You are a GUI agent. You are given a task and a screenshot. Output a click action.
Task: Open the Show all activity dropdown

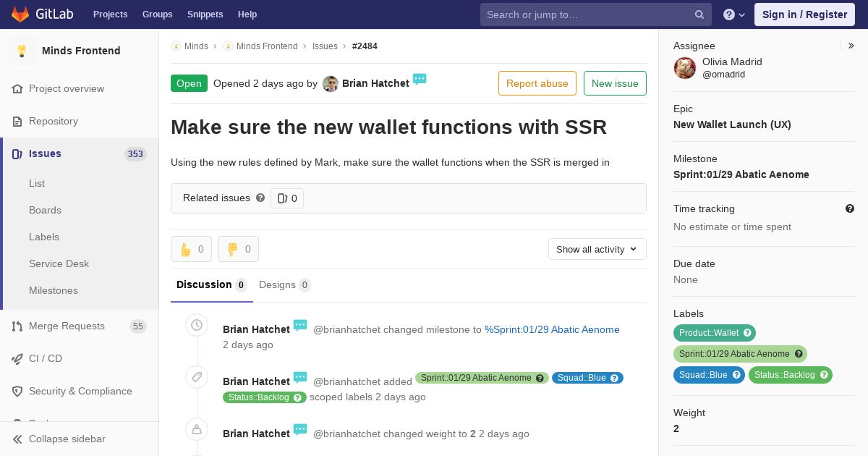[x=597, y=249]
